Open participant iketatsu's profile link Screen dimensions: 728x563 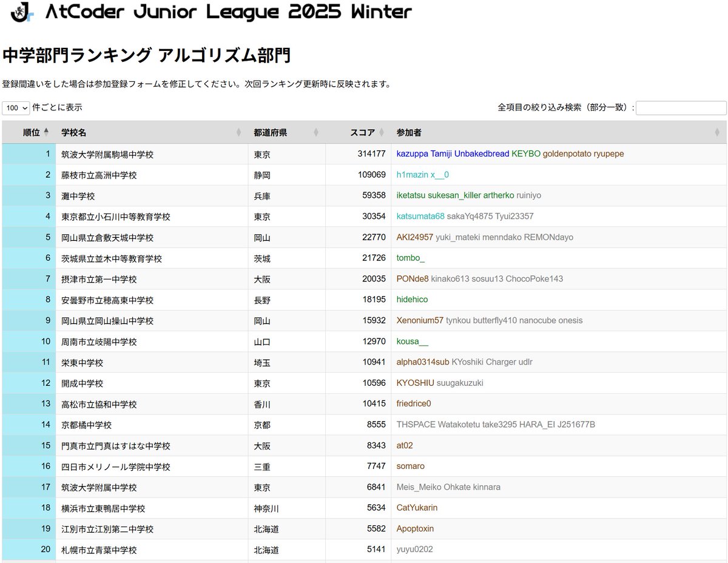point(411,195)
